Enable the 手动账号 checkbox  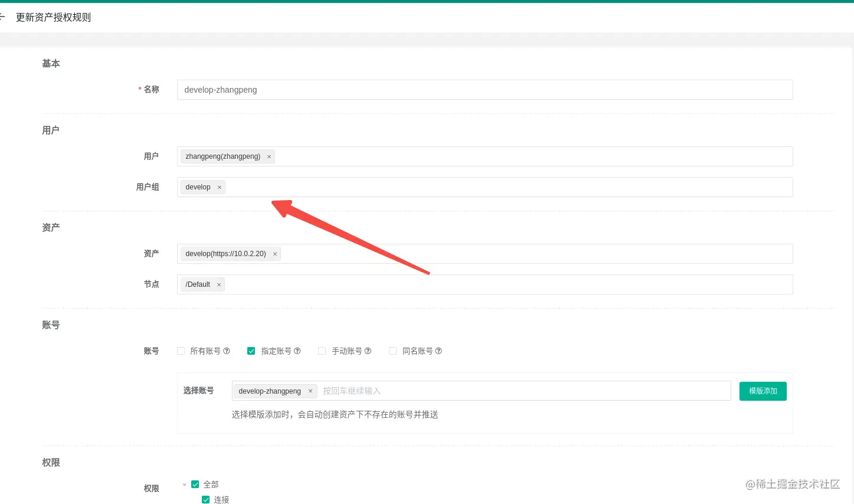tap(322, 351)
